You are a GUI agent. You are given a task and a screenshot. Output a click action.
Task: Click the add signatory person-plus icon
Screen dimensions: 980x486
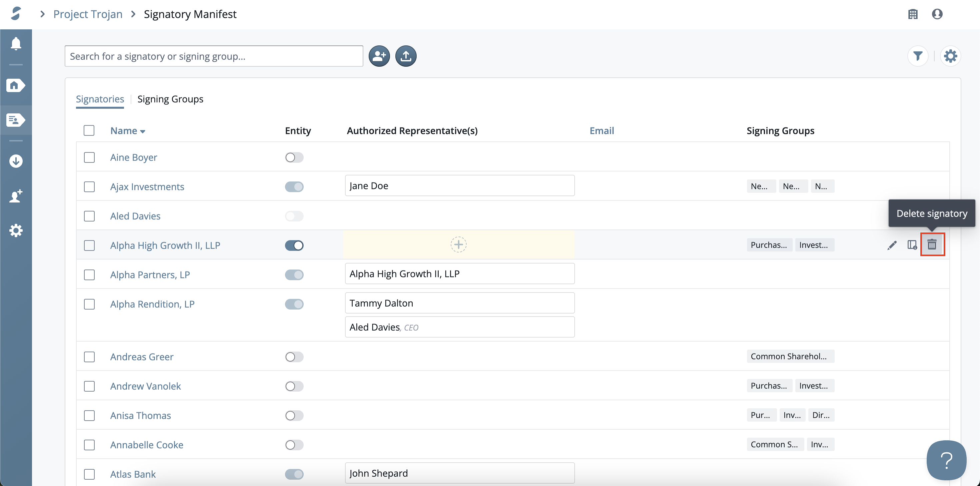(379, 56)
